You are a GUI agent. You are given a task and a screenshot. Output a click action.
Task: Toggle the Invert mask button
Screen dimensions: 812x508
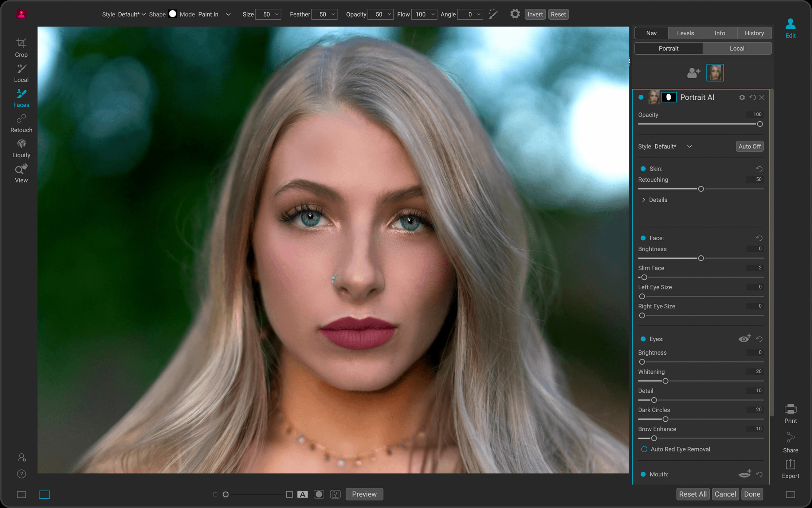(535, 14)
